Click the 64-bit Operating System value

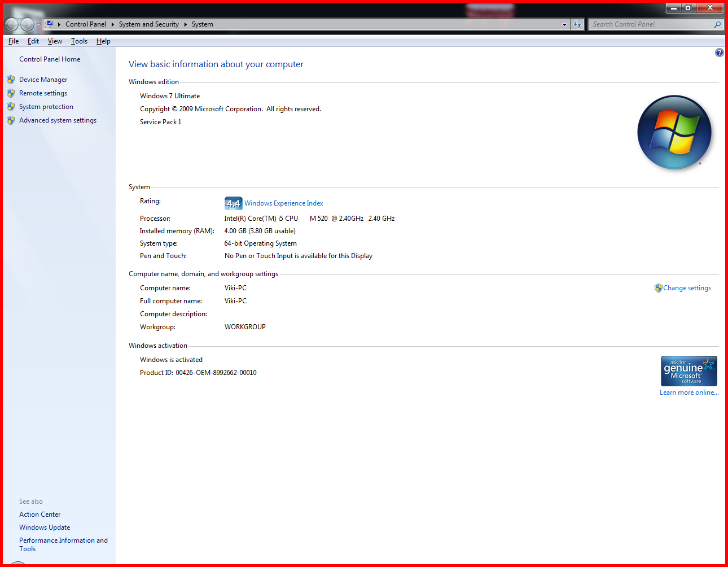click(260, 243)
